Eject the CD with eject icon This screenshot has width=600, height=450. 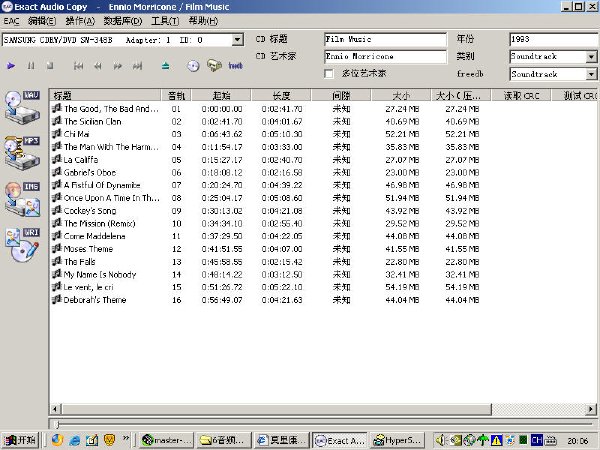pyautogui.click(x=165, y=66)
